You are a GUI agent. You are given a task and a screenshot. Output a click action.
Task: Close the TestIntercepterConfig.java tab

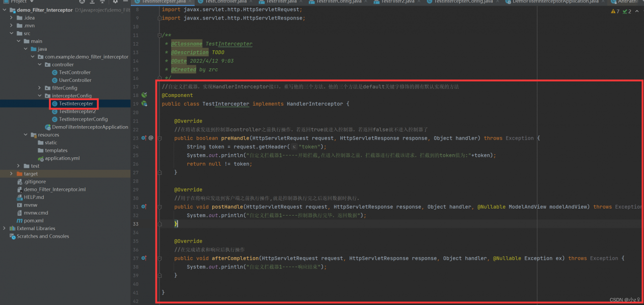tap(498, 2)
